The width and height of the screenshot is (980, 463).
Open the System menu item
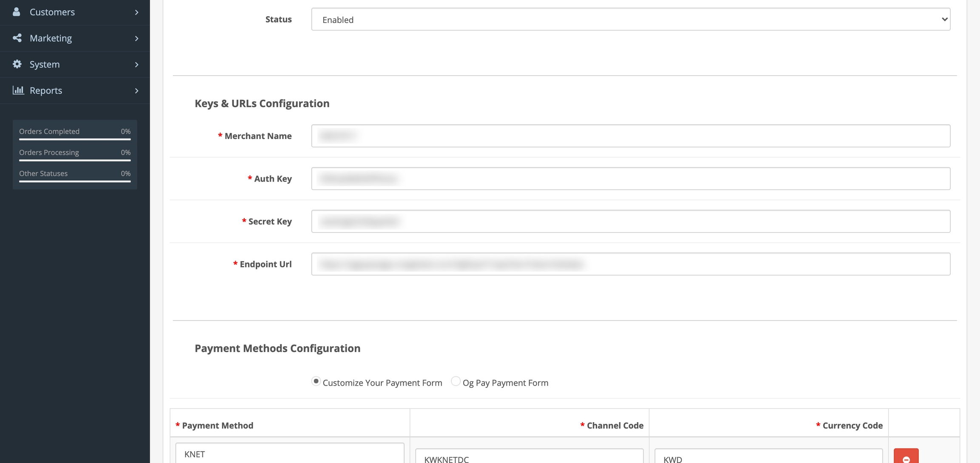click(45, 65)
